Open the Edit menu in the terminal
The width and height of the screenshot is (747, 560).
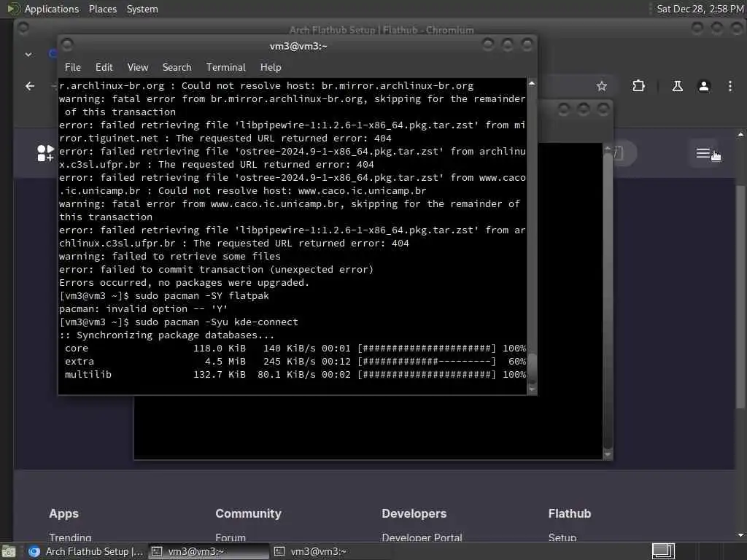coord(104,67)
